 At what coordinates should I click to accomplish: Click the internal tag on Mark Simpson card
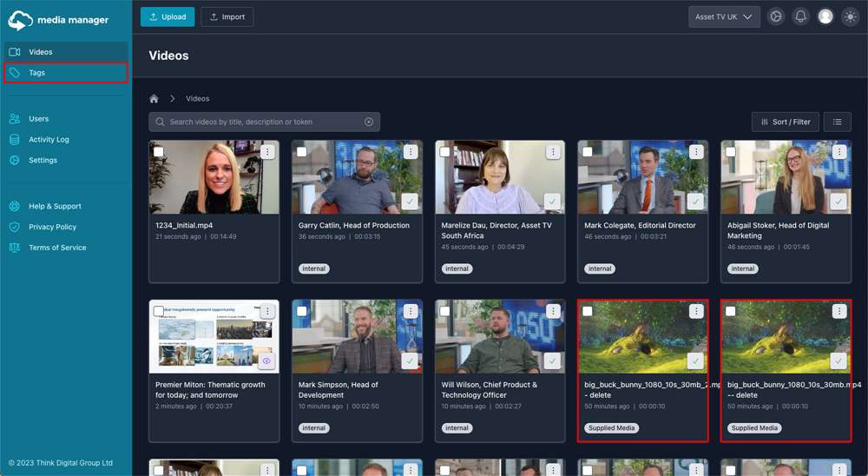point(314,427)
